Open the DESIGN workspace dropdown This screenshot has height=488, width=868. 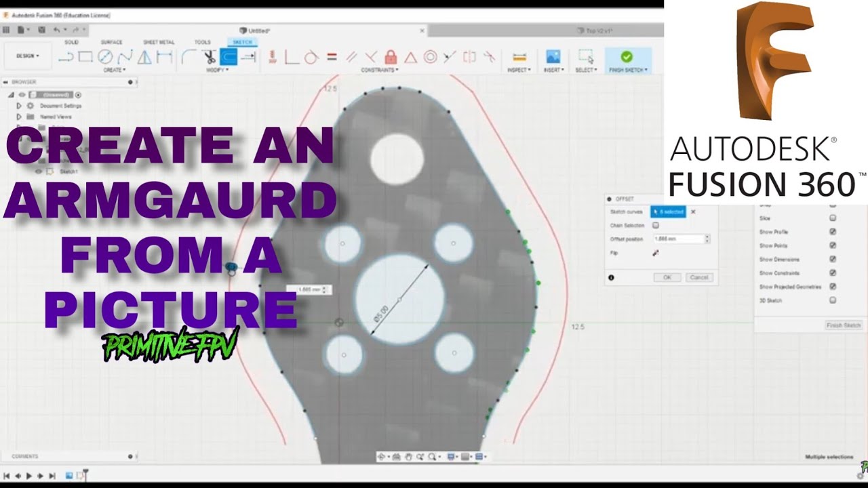click(x=28, y=56)
